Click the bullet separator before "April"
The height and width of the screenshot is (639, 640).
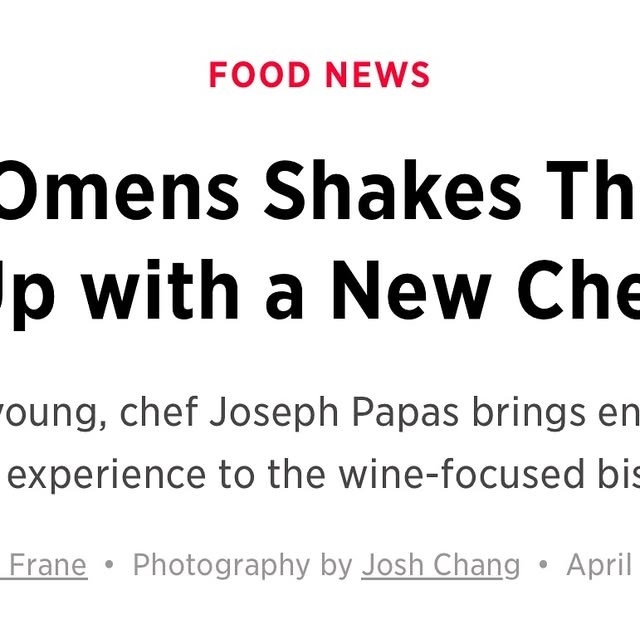coord(543,566)
